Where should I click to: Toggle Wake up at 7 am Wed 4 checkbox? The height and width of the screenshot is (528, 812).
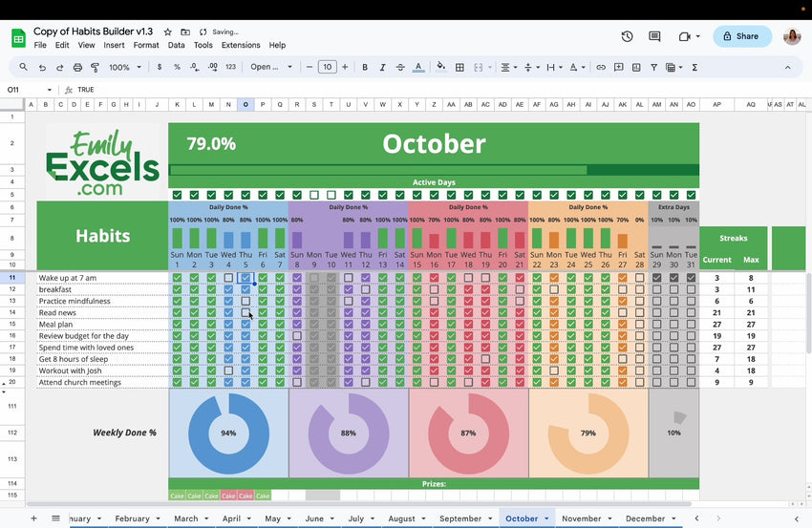pyautogui.click(x=228, y=278)
